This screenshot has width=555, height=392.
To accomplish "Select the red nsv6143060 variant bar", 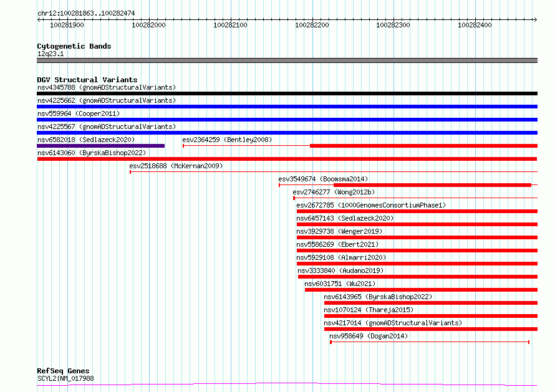I will pyautogui.click(x=287, y=159).
